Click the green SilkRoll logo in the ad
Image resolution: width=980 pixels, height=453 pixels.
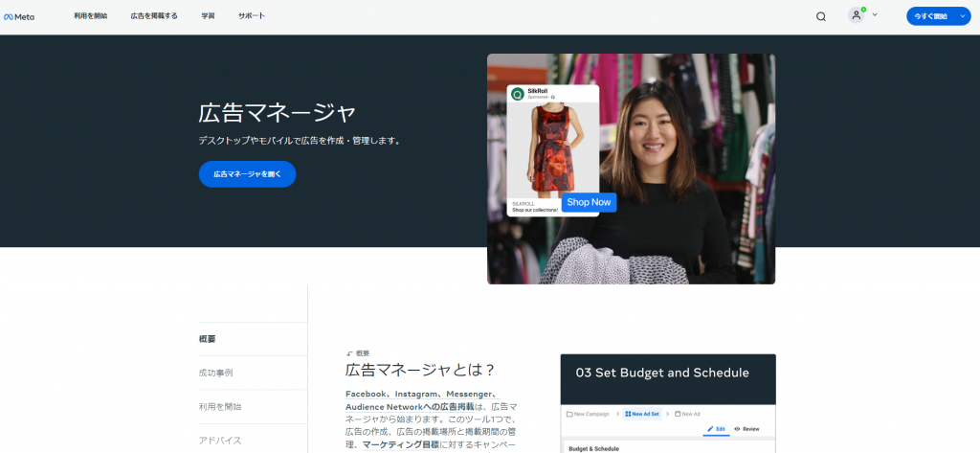518,94
